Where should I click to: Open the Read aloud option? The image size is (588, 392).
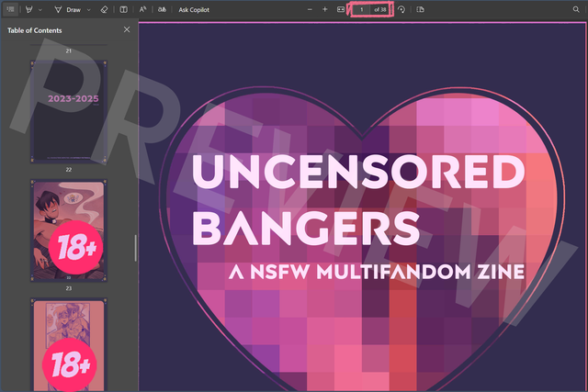click(x=143, y=9)
